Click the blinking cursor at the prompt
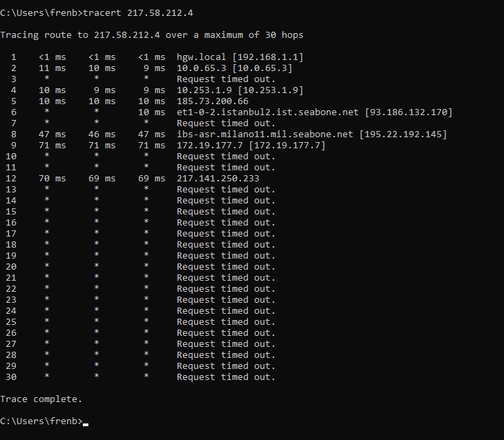Viewport: 504px width, 440px height. tap(86, 425)
